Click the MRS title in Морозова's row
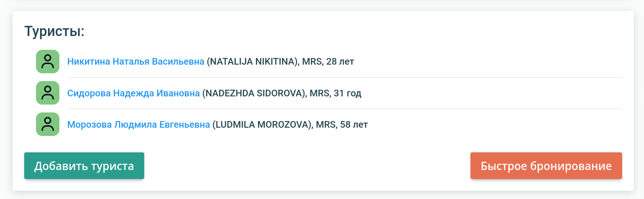Image resolution: width=644 pixels, height=199 pixels. (326, 125)
